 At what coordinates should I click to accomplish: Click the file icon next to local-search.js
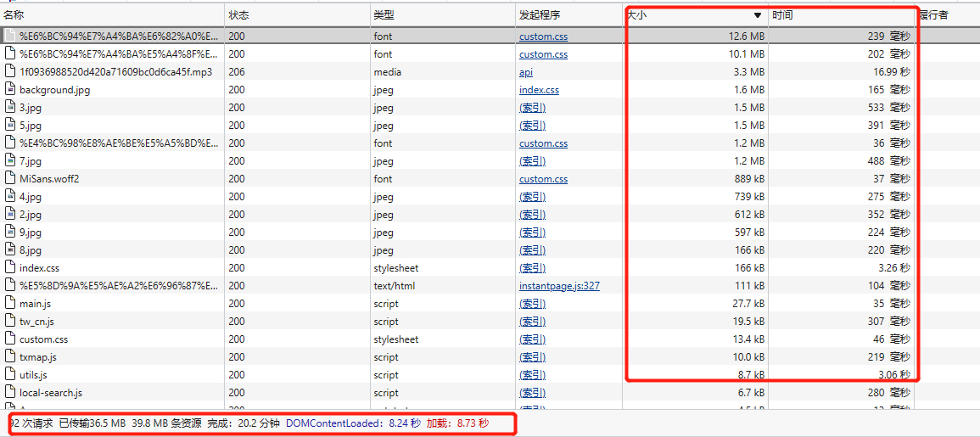pyautogui.click(x=10, y=393)
